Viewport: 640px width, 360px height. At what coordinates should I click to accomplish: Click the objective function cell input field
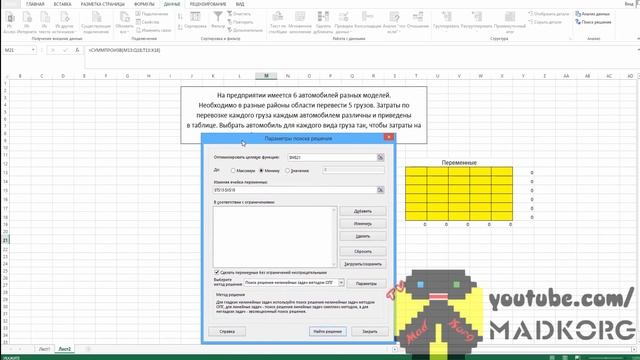331,157
